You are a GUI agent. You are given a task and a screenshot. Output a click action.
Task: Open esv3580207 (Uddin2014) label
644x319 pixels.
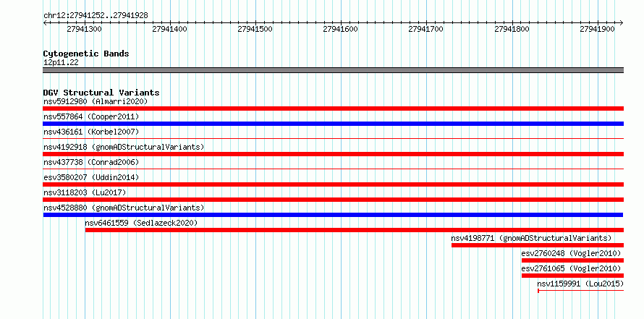[91, 177]
